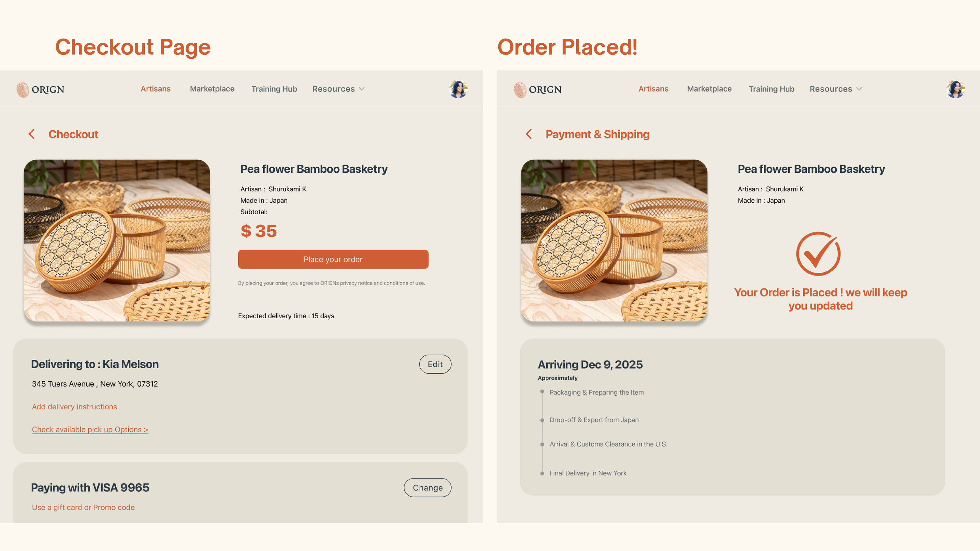Open Check available pick up Options link
This screenshot has height=551, width=980.
tap(90, 429)
